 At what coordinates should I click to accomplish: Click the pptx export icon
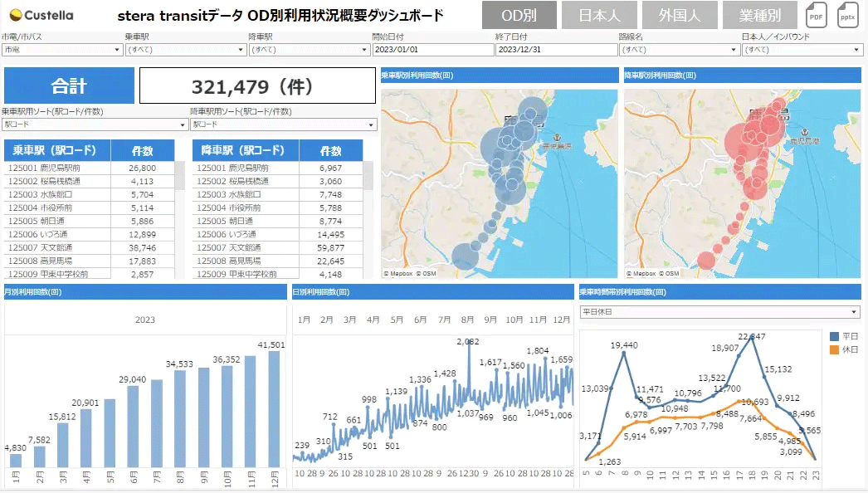tap(848, 16)
